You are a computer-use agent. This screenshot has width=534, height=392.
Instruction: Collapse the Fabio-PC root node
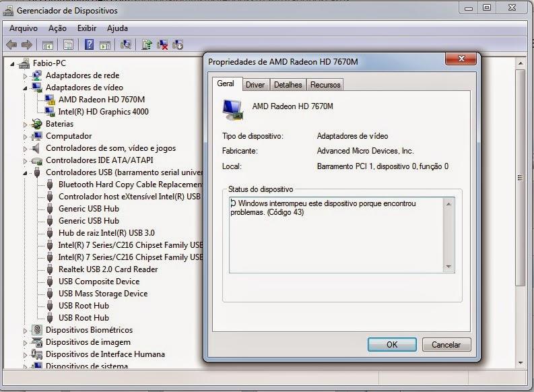pyautogui.click(x=12, y=64)
